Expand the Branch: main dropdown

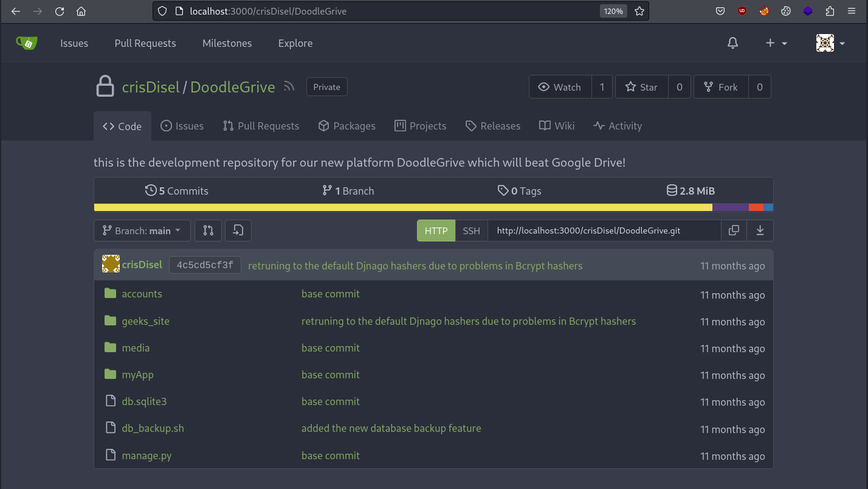(142, 231)
